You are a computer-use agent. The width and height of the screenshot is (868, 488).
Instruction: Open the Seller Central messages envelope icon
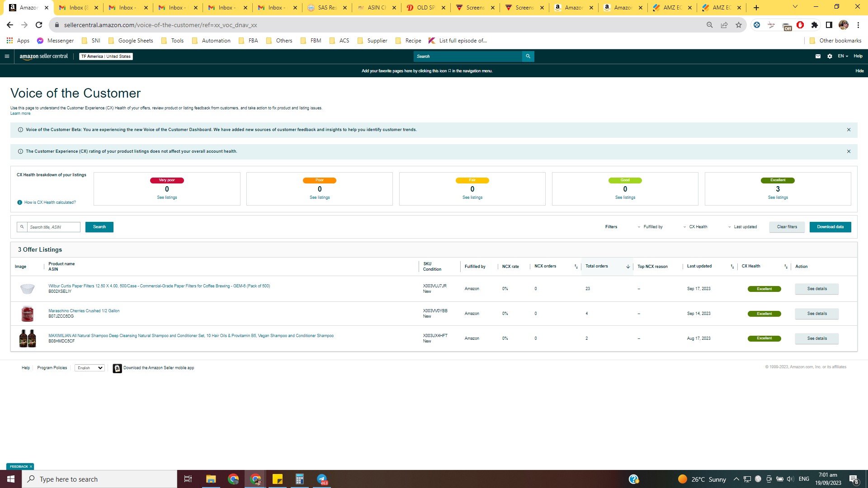tap(818, 56)
